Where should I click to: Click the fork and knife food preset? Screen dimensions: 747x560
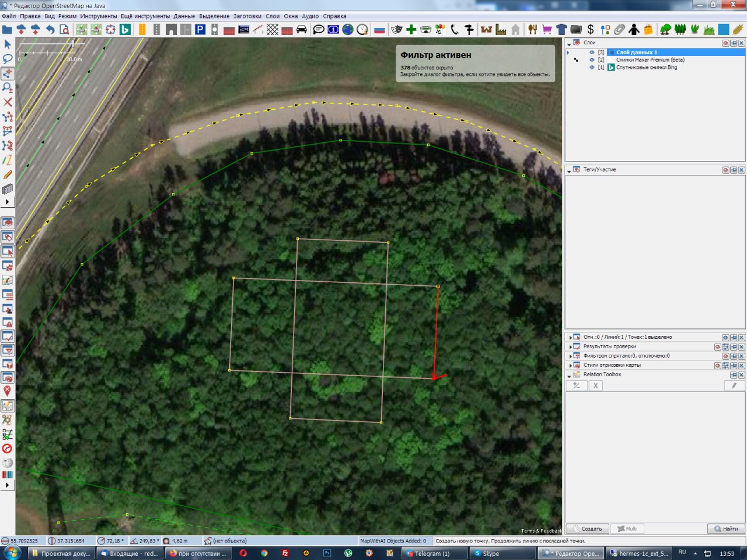coord(533,29)
